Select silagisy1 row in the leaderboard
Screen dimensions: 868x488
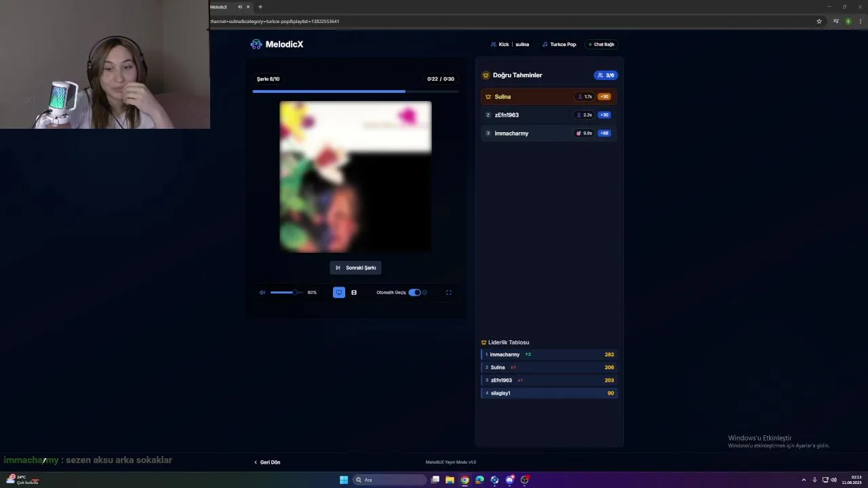click(549, 393)
